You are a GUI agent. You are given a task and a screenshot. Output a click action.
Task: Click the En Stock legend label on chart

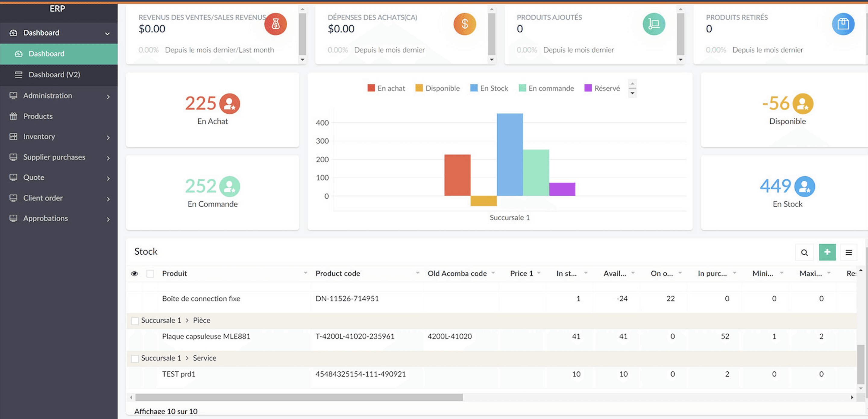point(494,88)
